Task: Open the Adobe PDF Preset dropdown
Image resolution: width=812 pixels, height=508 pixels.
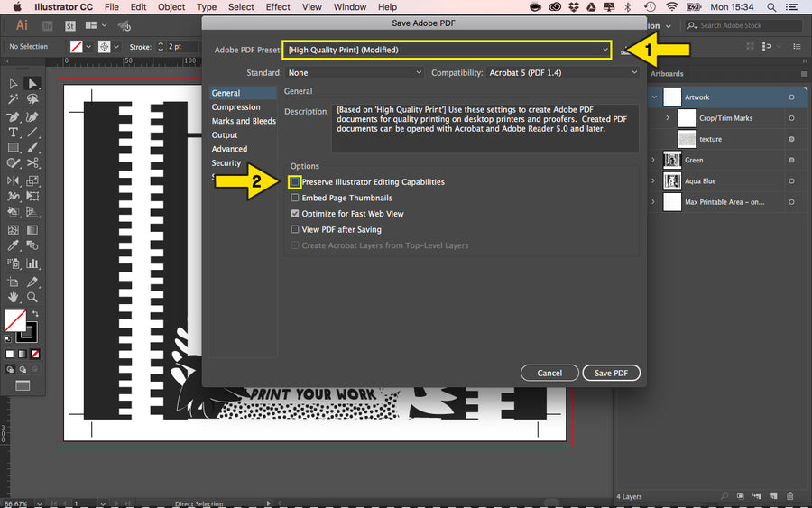Action: point(447,50)
